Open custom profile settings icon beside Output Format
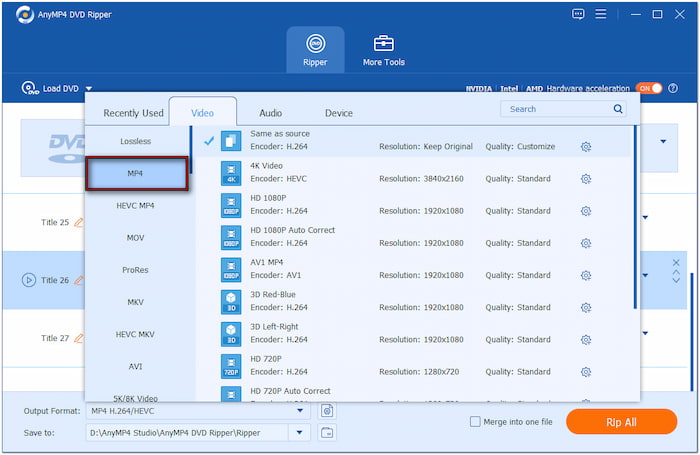 327,411
